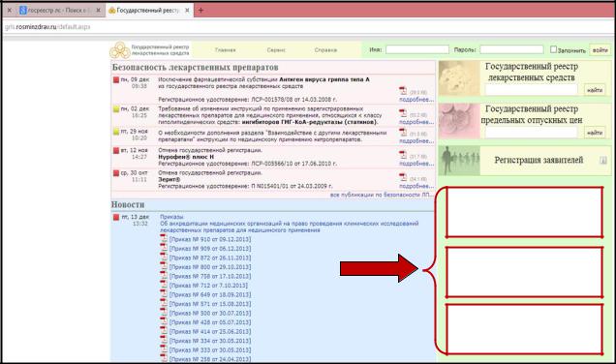The height and width of the screenshot is (364, 616).
Task: Click the site logo with golden circles
Action: pos(120,50)
